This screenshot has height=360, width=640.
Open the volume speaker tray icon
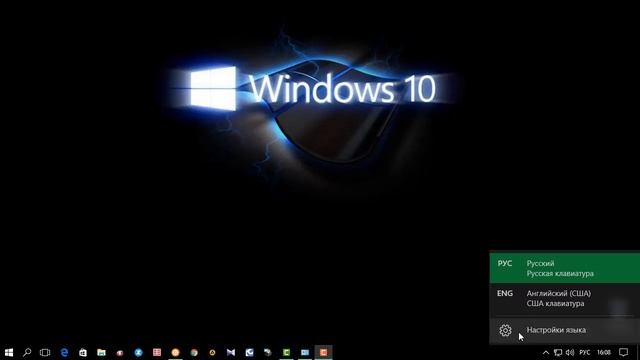(x=570, y=352)
